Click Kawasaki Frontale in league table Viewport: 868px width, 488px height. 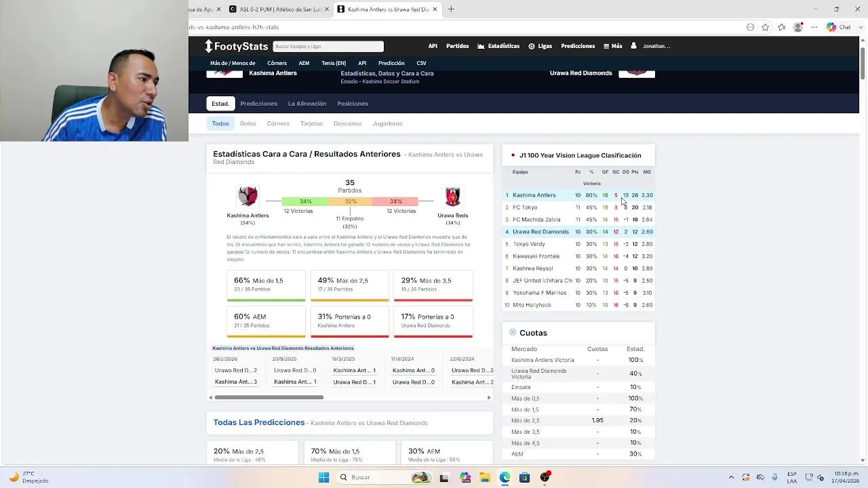tap(536, 256)
